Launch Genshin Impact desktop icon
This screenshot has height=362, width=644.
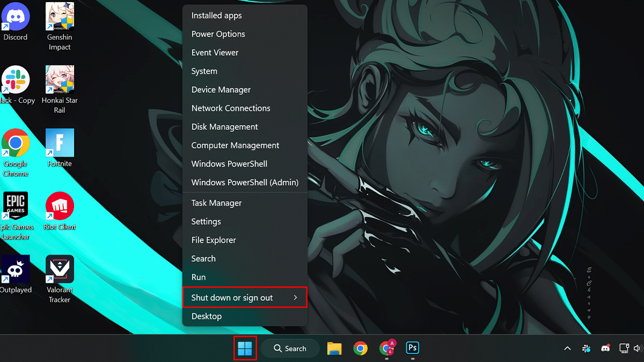click(x=60, y=18)
